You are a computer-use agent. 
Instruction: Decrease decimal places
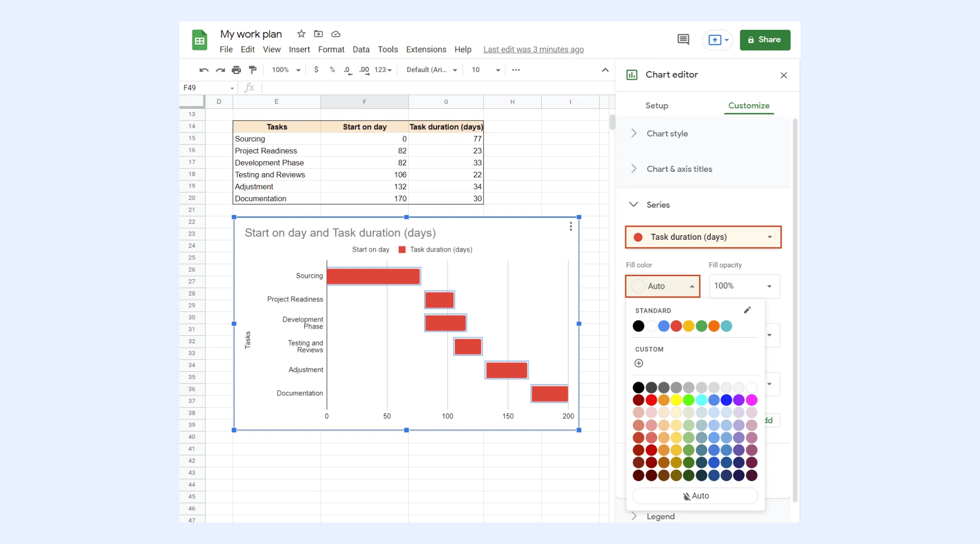click(x=348, y=70)
